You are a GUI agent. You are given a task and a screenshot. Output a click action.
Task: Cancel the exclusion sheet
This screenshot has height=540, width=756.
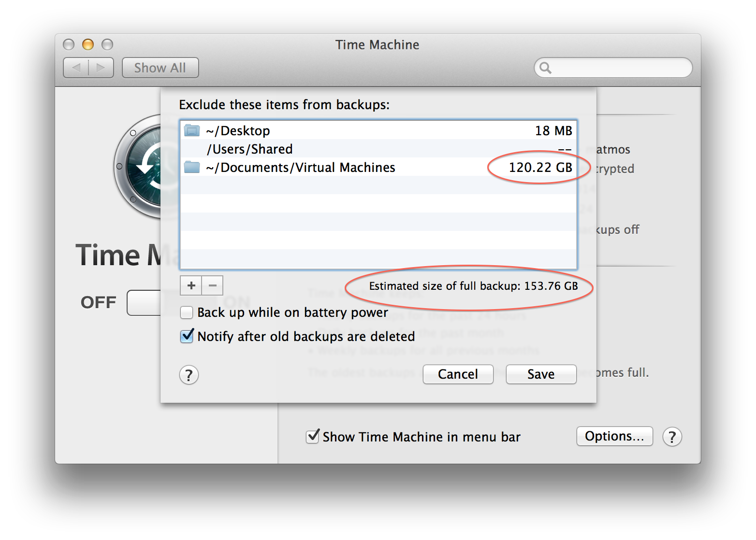tap(458, 374)
